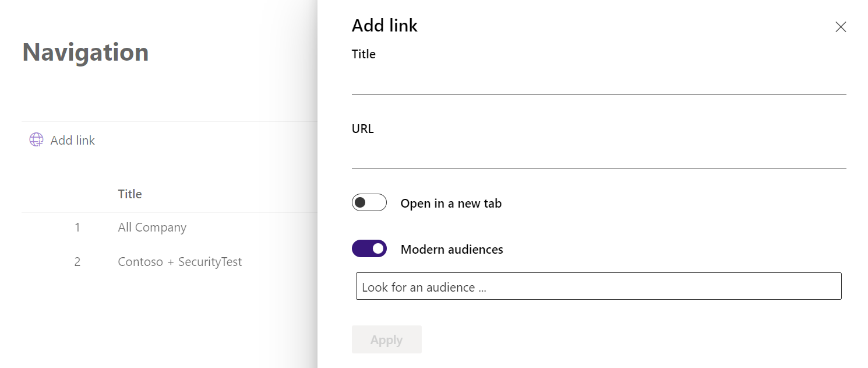Close the Add link panel
Viewport: 868px width, 368px height.
tap(841, 27)
